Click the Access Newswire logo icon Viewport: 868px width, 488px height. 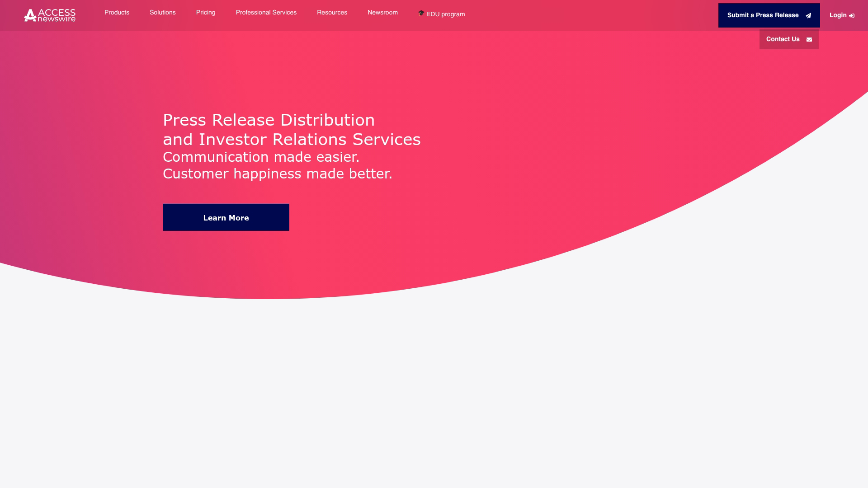point(30,15)
